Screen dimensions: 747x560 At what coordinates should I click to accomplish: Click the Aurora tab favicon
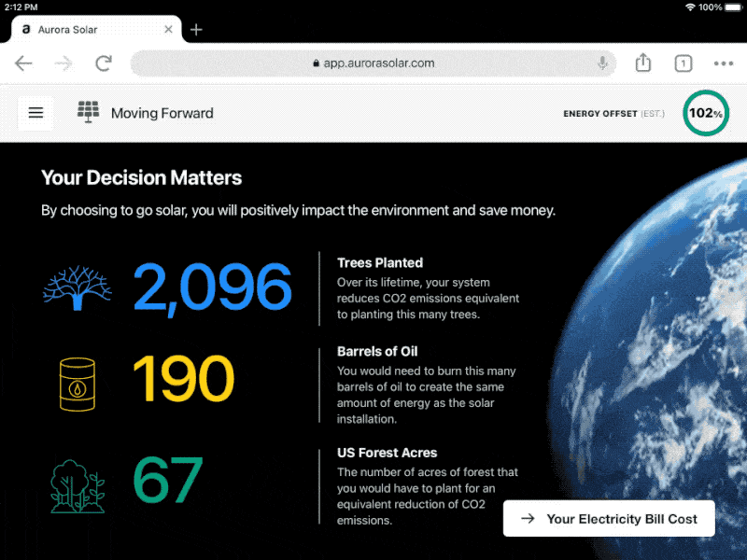tap(26, 29)
